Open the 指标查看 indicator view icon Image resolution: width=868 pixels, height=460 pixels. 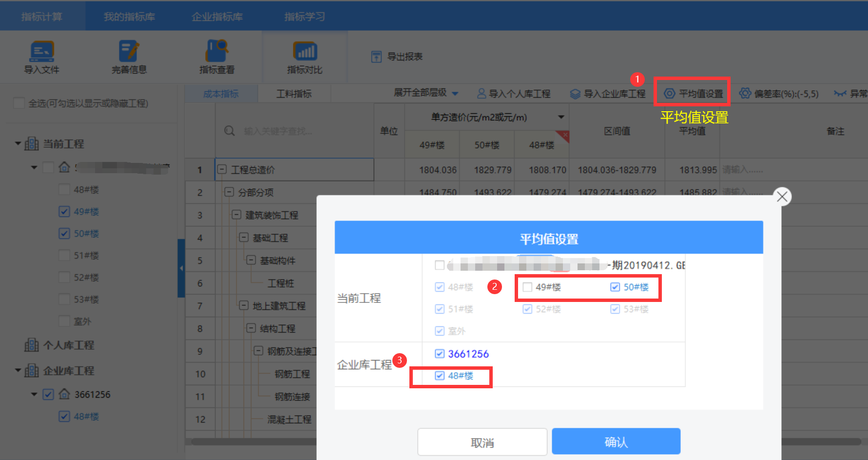[217, 51]
